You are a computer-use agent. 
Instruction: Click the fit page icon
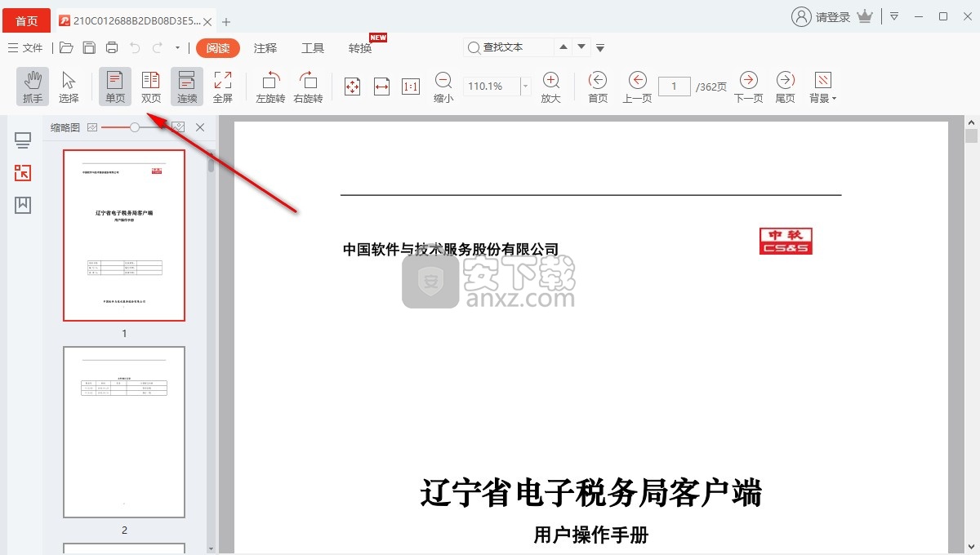352,87
